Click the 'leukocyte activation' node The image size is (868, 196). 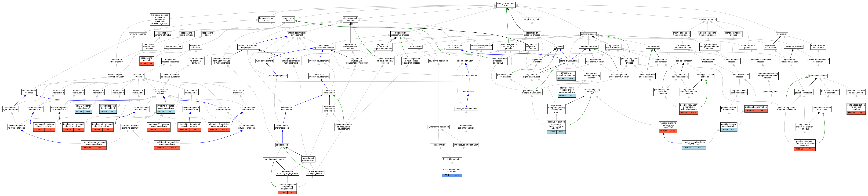click(439, 61)
